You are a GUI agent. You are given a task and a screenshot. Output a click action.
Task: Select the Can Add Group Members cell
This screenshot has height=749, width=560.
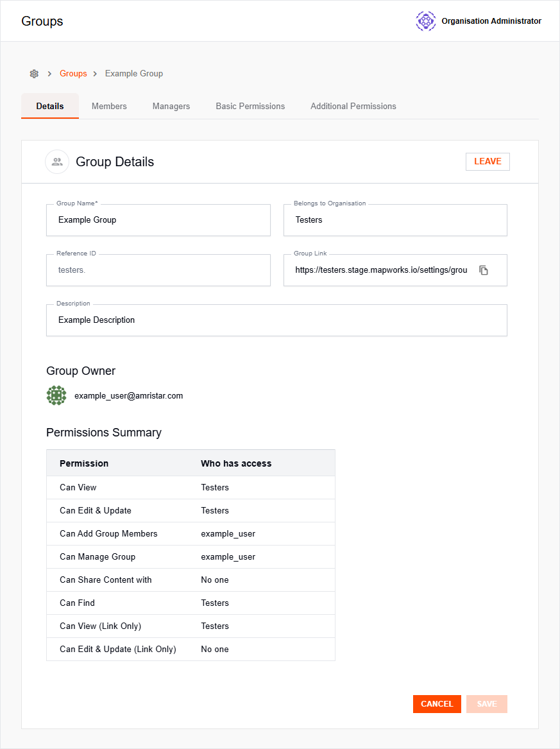click(x=108, y=533)
